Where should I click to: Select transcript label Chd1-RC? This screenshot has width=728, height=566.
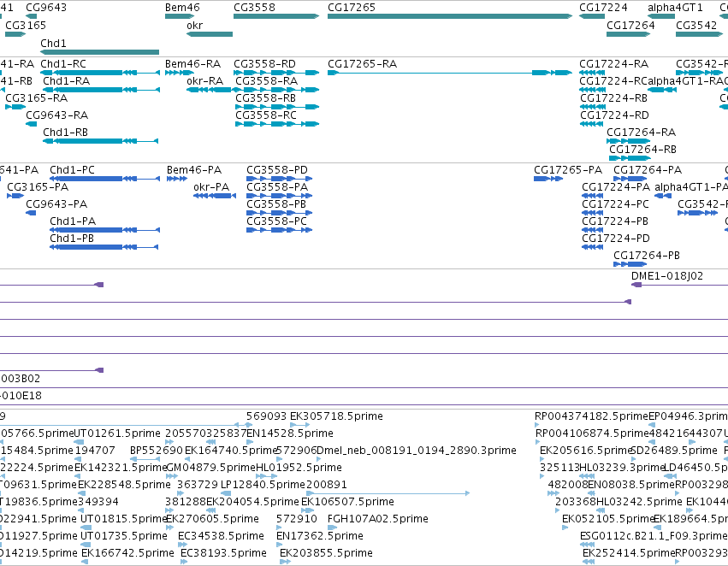[63, 63]
